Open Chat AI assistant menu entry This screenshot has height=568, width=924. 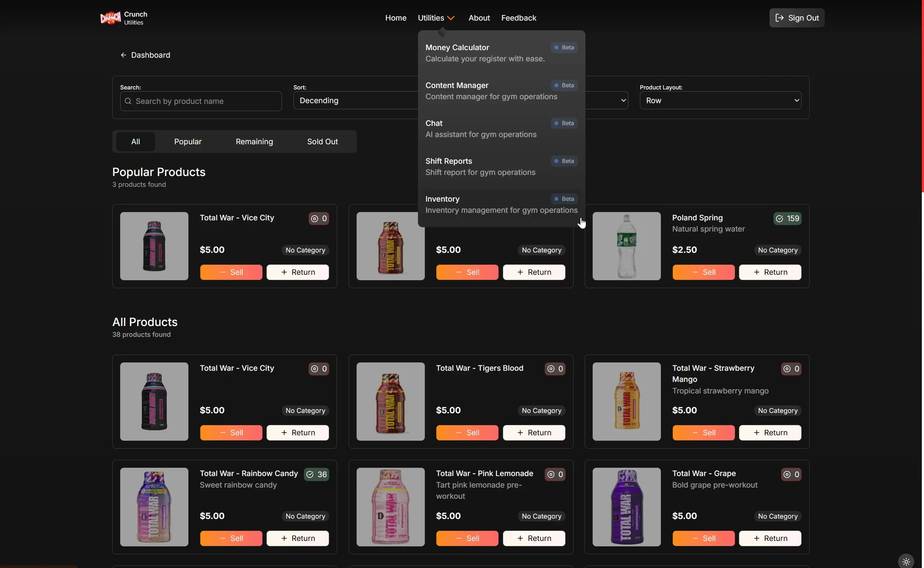click(501, 129)
